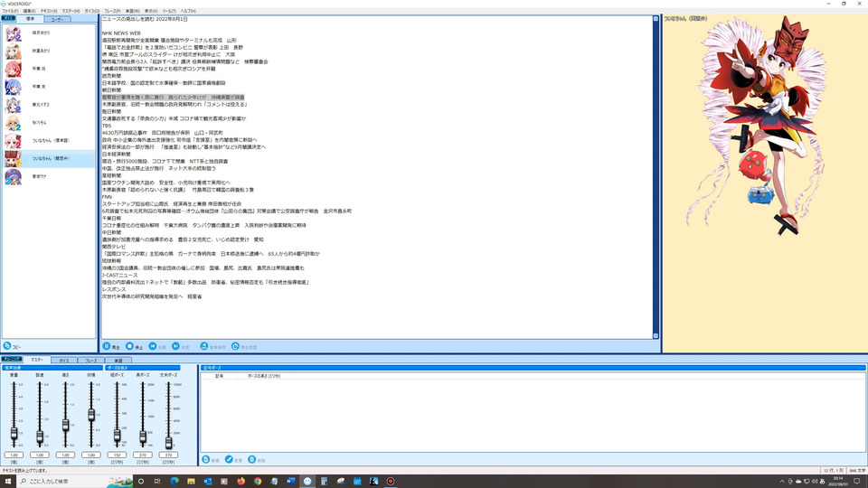Pick the ついなちゃん（関西弁）voice
Screen dimensions: 868x488
(49, 159)
